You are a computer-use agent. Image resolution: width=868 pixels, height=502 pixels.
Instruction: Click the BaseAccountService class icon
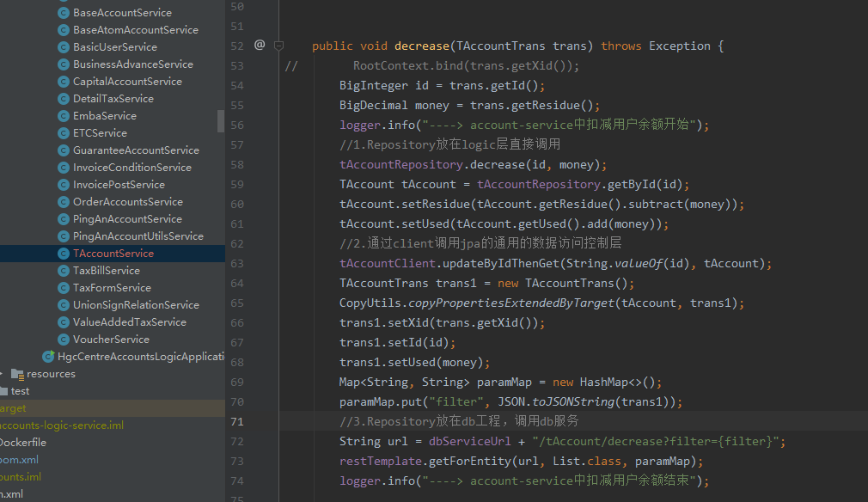(64, 13)
